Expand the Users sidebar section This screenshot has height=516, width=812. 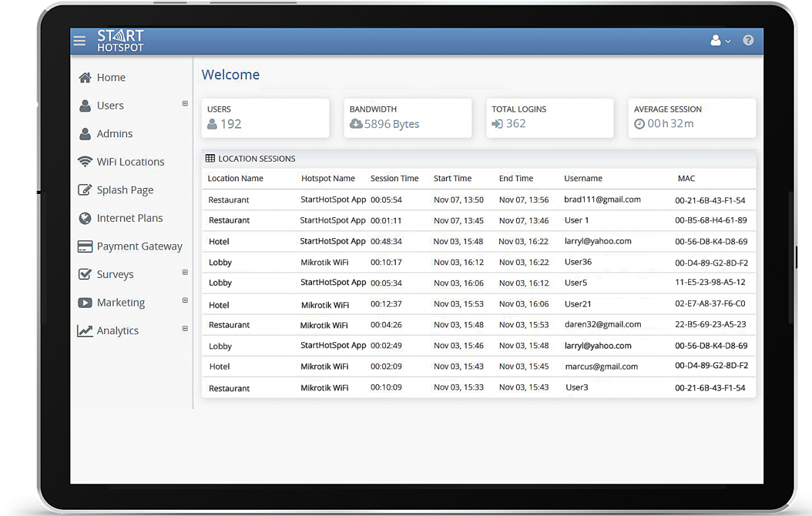[x=184, y=103]
